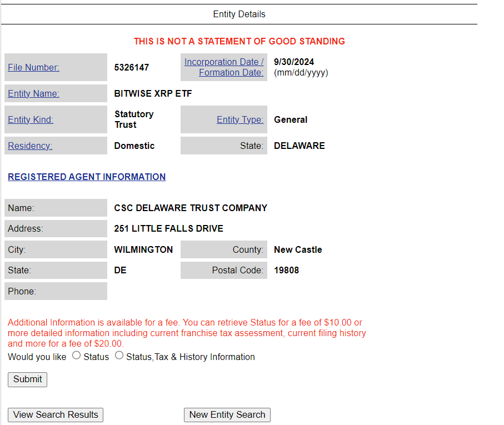504x425 pixels.
Task: Click the red good standing disclaimer text
Action: 239,41
